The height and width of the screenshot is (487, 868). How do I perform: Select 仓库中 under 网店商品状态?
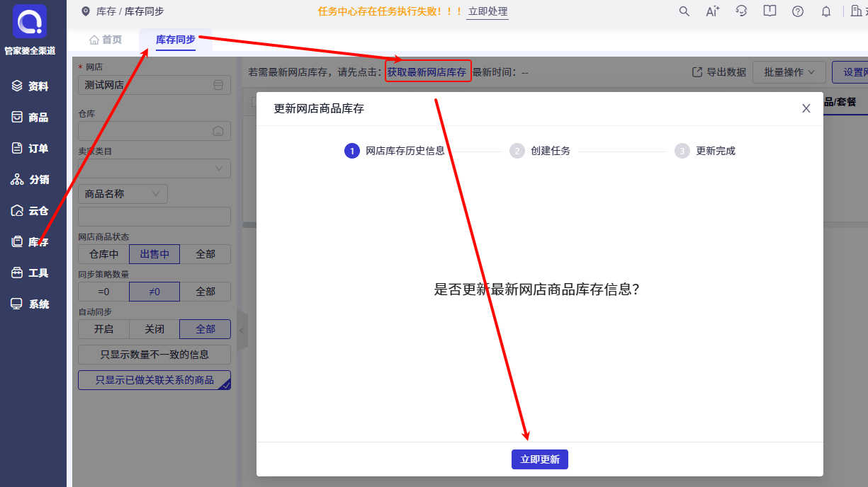(103, 254)
